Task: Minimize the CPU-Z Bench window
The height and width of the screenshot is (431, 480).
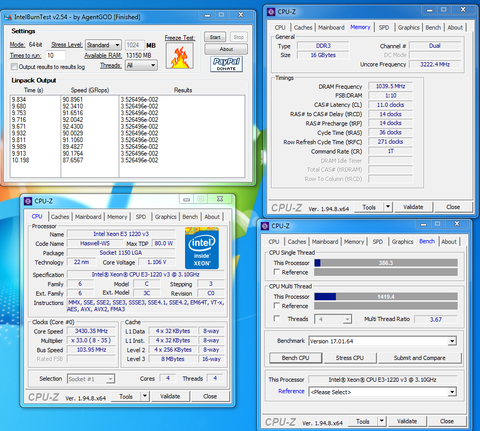Action: point(423,224)
